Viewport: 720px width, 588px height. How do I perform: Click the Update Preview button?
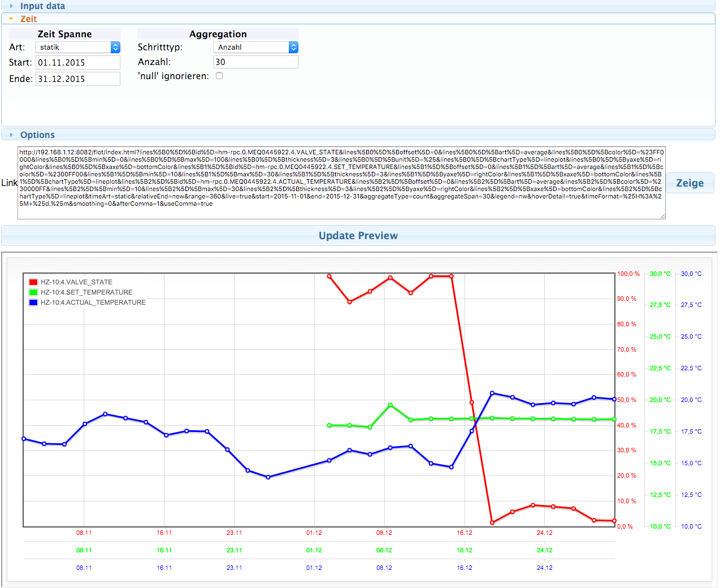point(358,236)
